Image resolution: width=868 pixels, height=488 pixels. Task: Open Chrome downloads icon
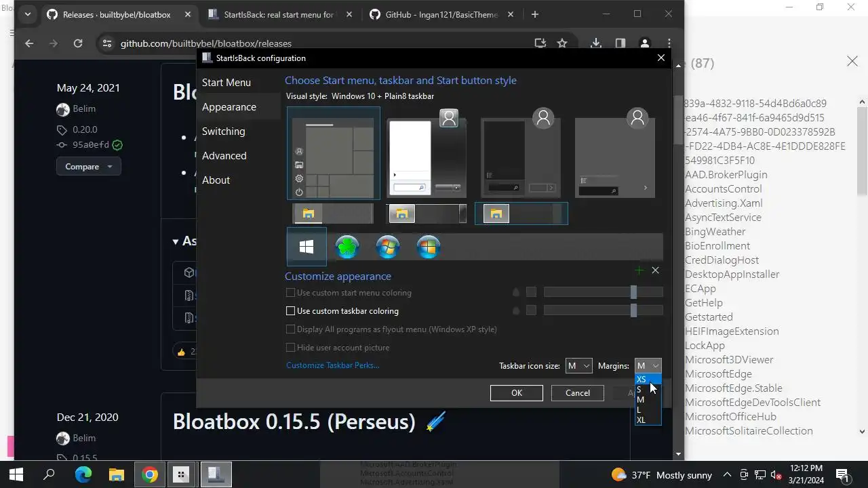click(595, 43)
